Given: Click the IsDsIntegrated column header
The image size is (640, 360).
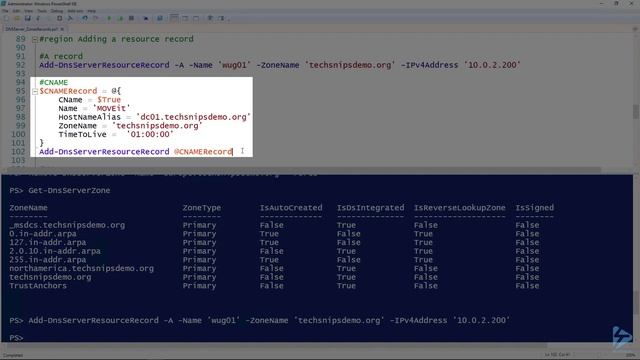Looking at the screenshot, I should [x=370, y=208].
